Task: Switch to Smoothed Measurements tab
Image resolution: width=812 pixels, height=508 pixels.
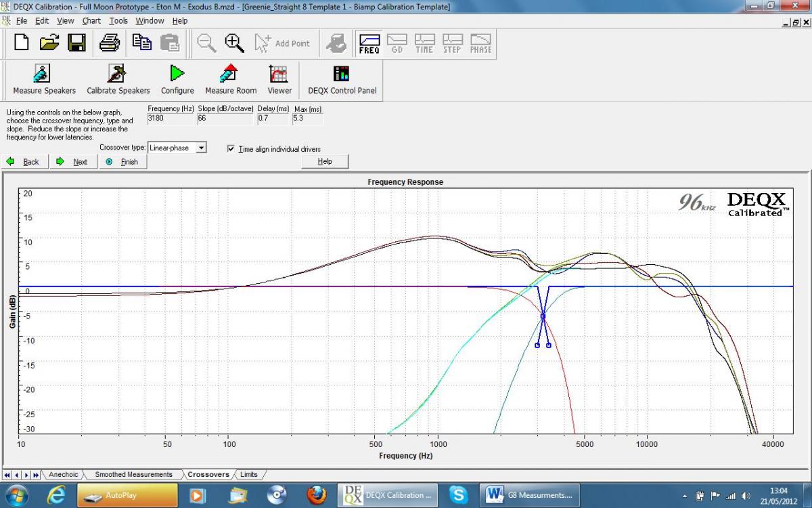Action: coord(133,474)
